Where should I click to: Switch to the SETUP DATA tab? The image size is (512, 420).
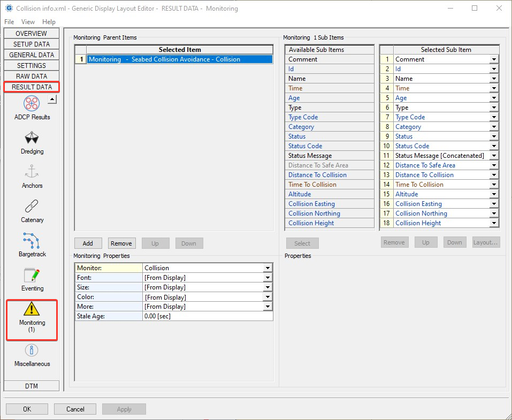tap(32, 44)
